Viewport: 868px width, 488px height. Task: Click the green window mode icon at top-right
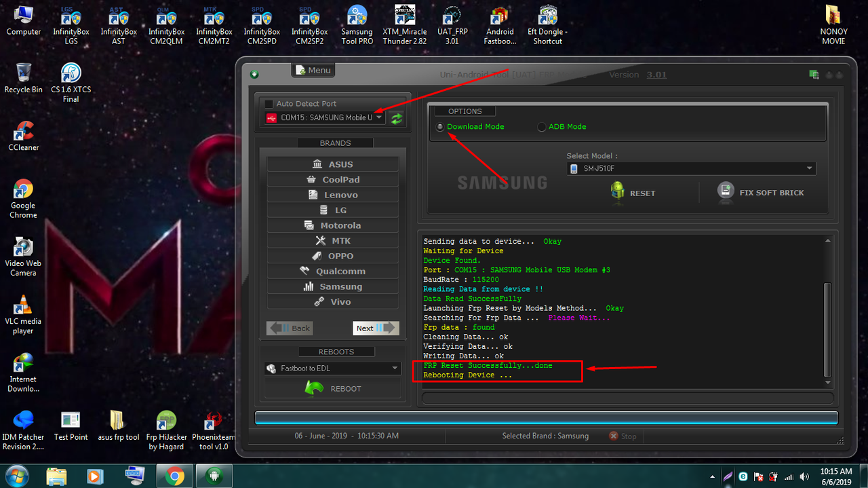pos(814,75)
